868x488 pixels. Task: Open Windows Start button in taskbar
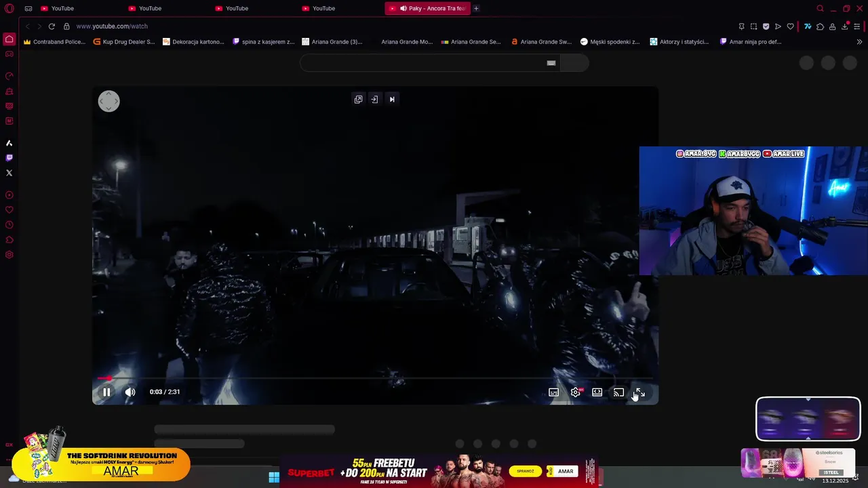[x=274, y=477]
